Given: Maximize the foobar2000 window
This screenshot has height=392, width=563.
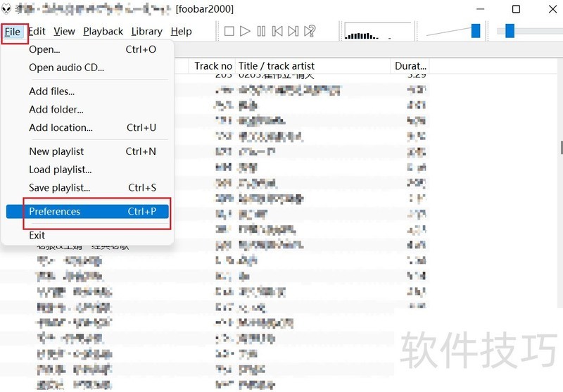Looking at the screenshot, I should coord(516,9).
